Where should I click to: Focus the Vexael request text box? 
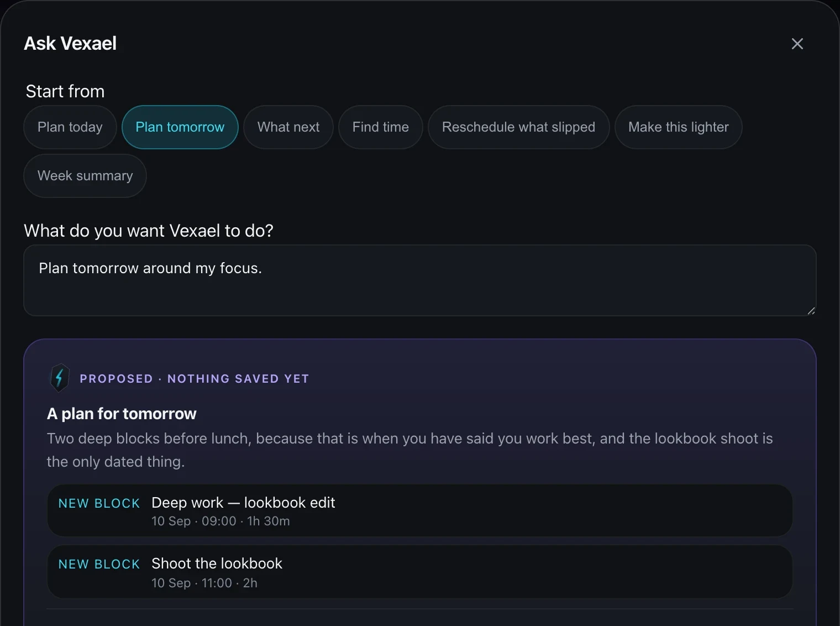point(420,280)
